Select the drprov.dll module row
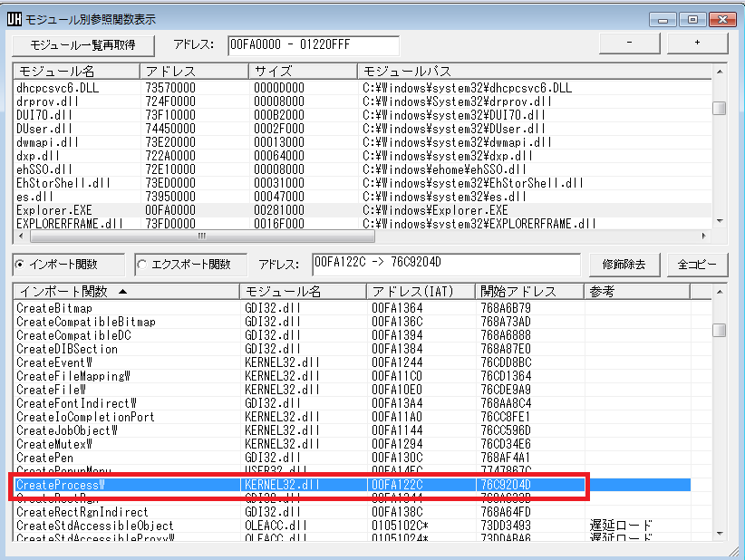Viewport: 745px width, 560px height. (363, 101)
